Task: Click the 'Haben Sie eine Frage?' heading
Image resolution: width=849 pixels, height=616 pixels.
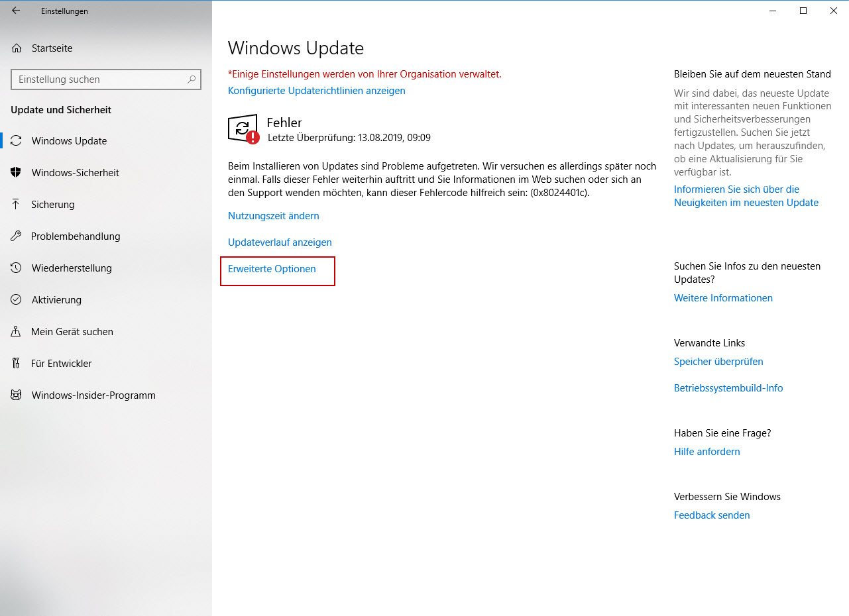Action: click(722, 433)
